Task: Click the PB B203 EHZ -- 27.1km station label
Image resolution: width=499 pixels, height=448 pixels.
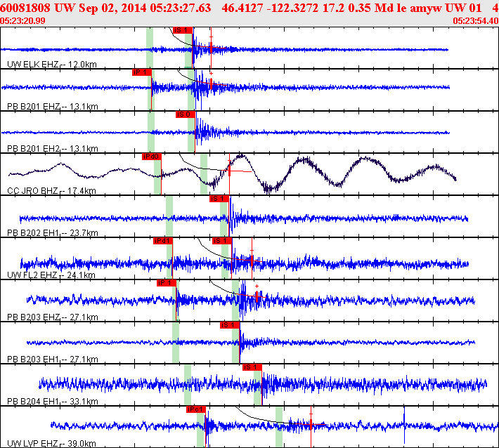Action: 53,317
